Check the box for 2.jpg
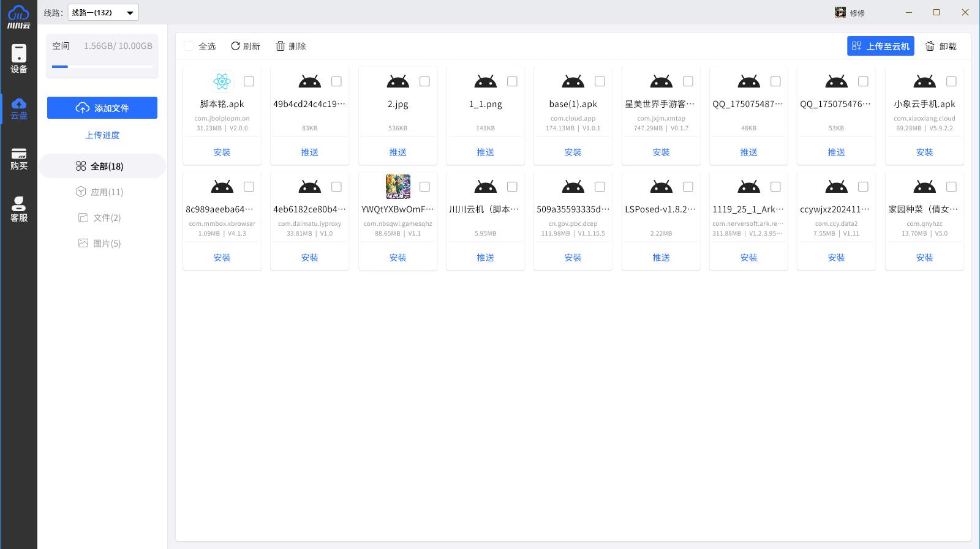Image resolution: width=980 pixels, height=549 pixels. click(424, 81)
